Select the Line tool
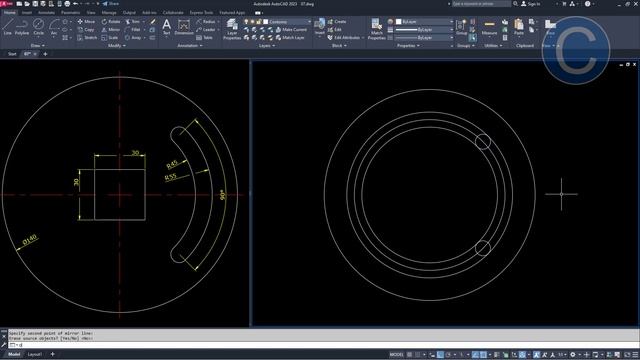 (x=7, y=27)
